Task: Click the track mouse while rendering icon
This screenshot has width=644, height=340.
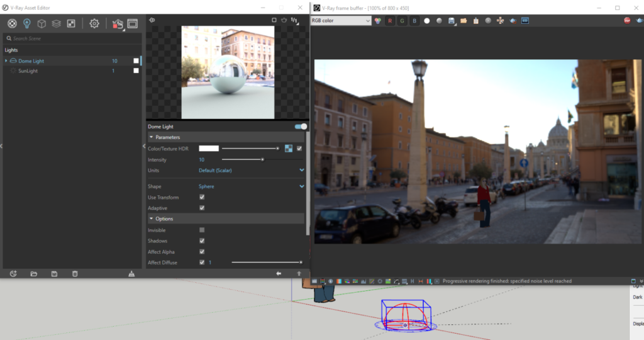Action: tap(500, 21)
